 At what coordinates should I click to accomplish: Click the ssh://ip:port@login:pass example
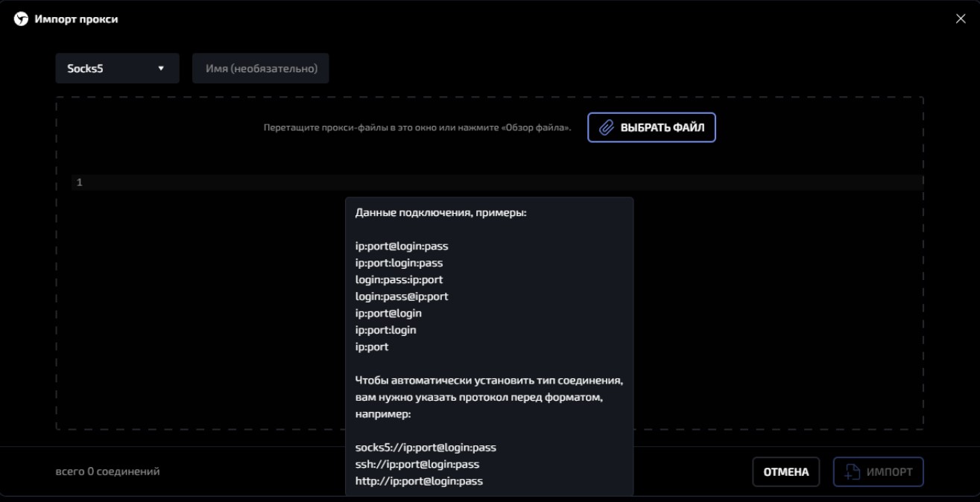tap(417, 464)
